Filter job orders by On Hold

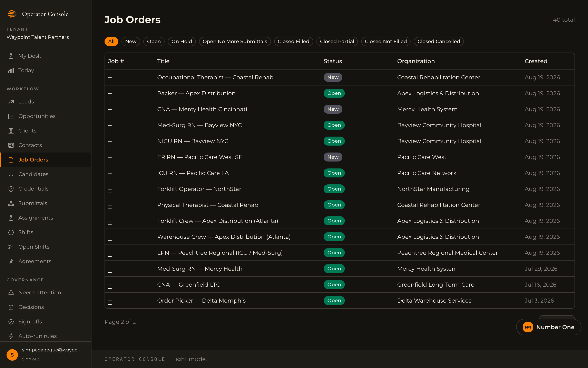182,41
